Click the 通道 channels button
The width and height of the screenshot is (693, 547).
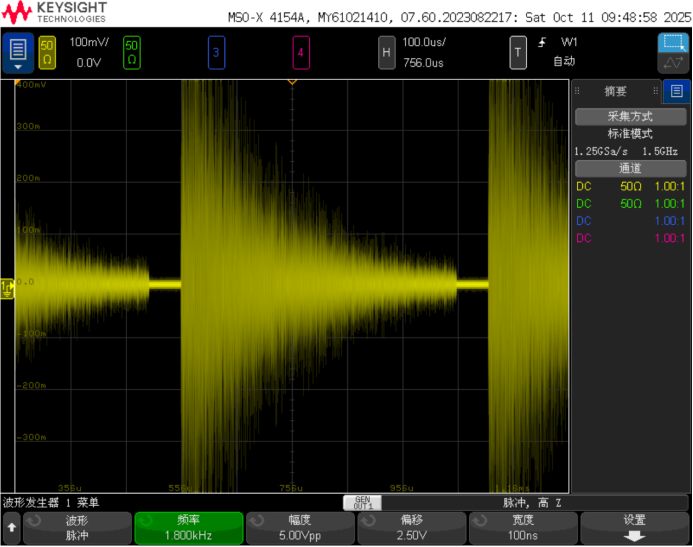click(630, 168)
